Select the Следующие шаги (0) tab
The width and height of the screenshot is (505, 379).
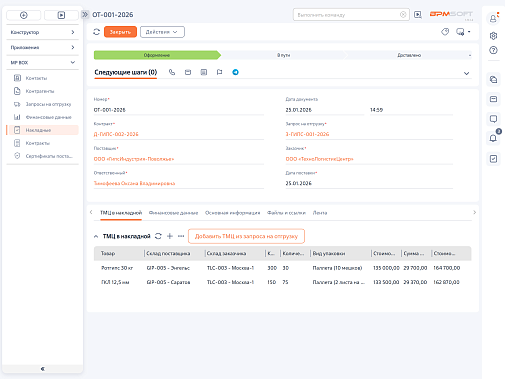pyautogui.click(x=126, y=72)
